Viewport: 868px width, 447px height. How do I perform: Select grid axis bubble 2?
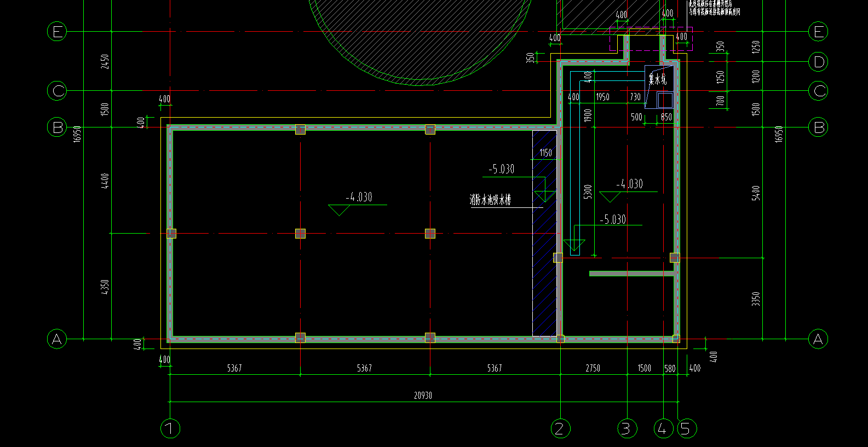[x=560, y=428]
